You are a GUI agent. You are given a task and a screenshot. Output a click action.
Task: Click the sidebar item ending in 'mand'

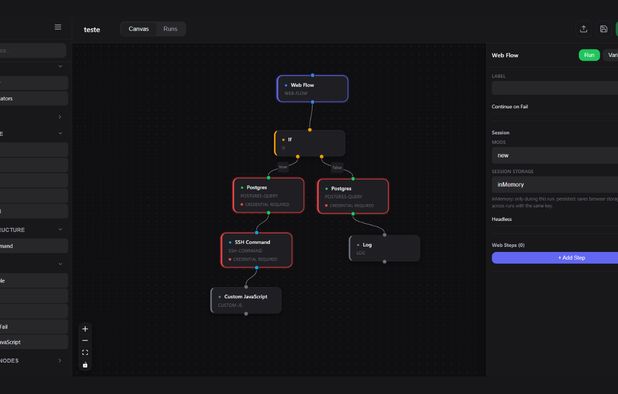34,246
